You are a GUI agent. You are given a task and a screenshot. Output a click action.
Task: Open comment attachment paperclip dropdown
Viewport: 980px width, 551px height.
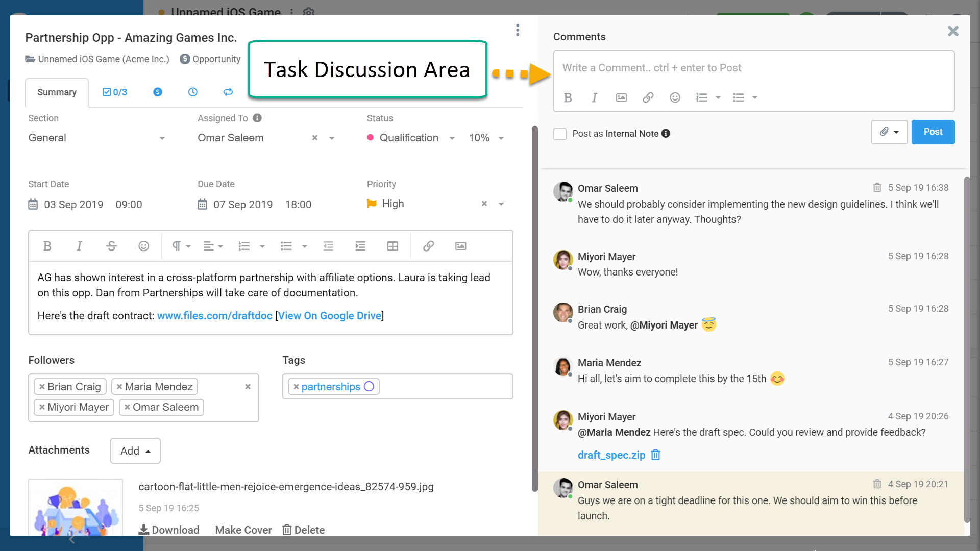[889, 132]
